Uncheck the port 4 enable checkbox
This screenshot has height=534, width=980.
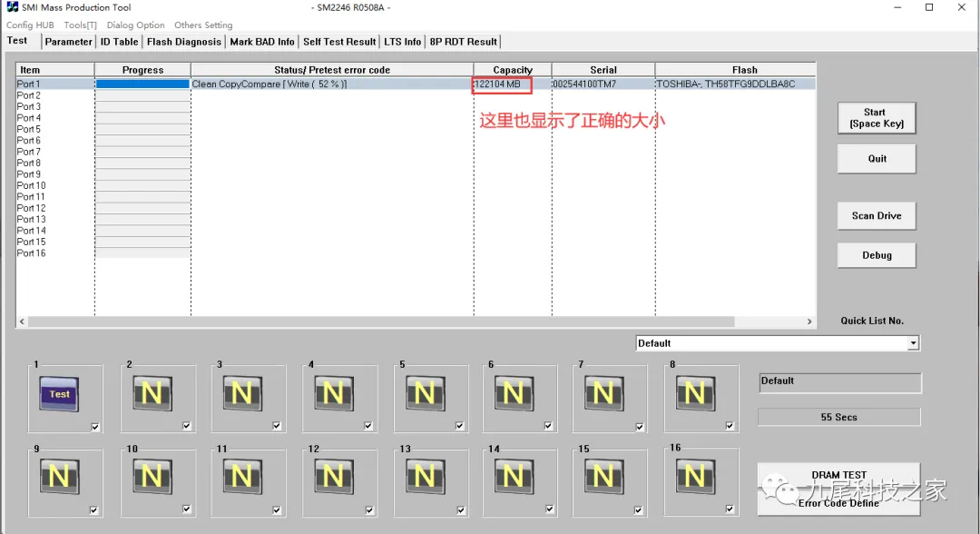pos(368,426)
